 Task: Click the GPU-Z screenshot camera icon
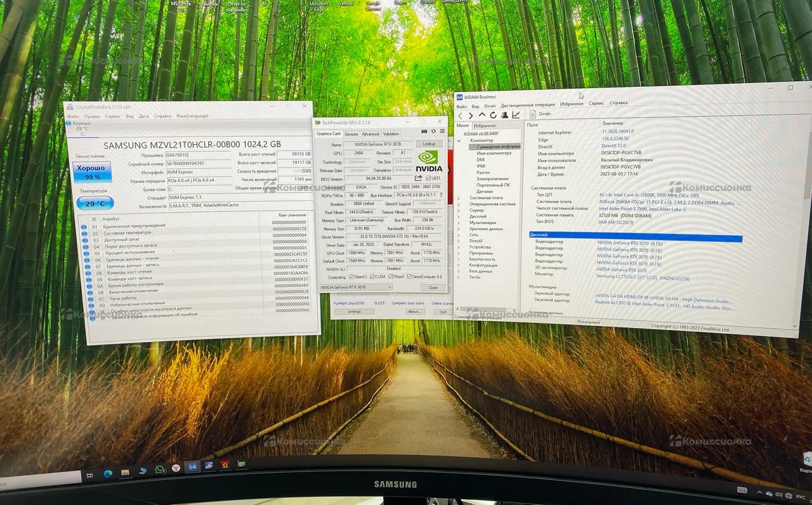424,131
